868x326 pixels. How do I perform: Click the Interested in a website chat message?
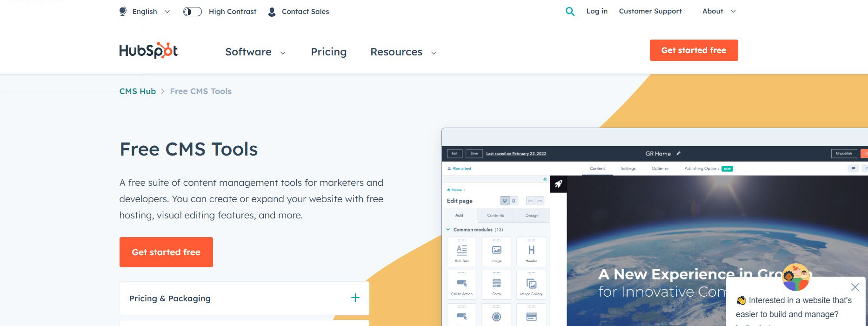(794, 307)
